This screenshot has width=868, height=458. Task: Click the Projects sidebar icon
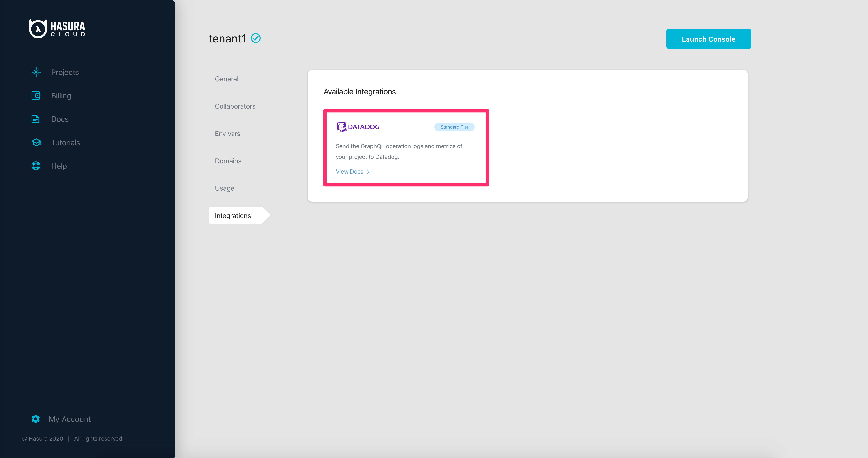36,72
